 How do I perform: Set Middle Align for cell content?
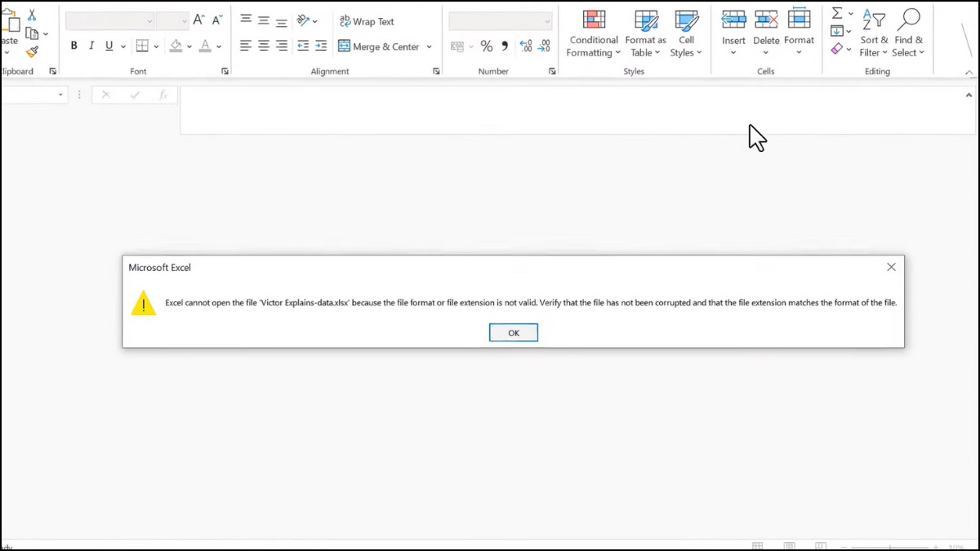tap(264, 20)
